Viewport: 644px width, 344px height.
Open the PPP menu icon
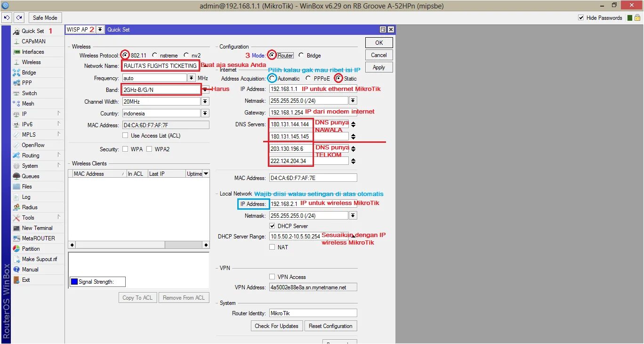16,83
